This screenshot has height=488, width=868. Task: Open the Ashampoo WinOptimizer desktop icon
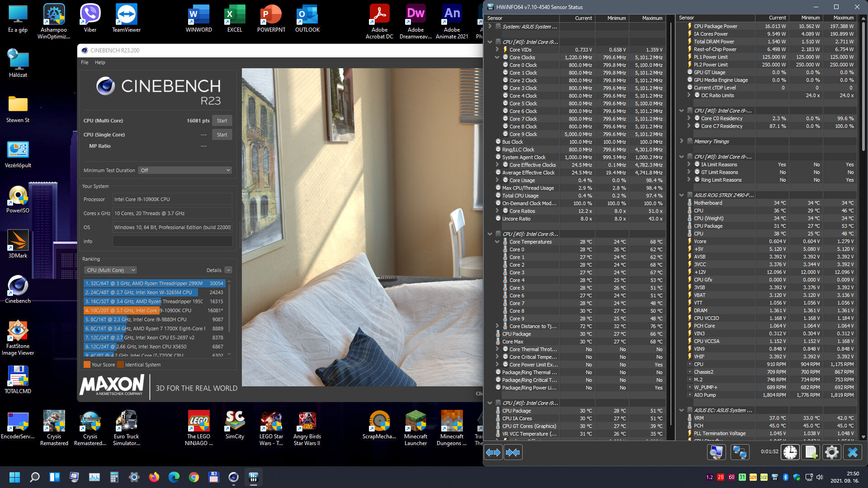pyautogui.click(x=54, y=21)
